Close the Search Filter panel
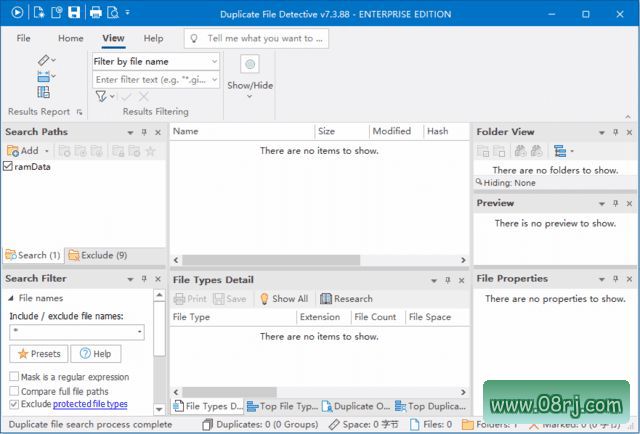The height and width of the screenshot is (434, 640). [158, 279]
